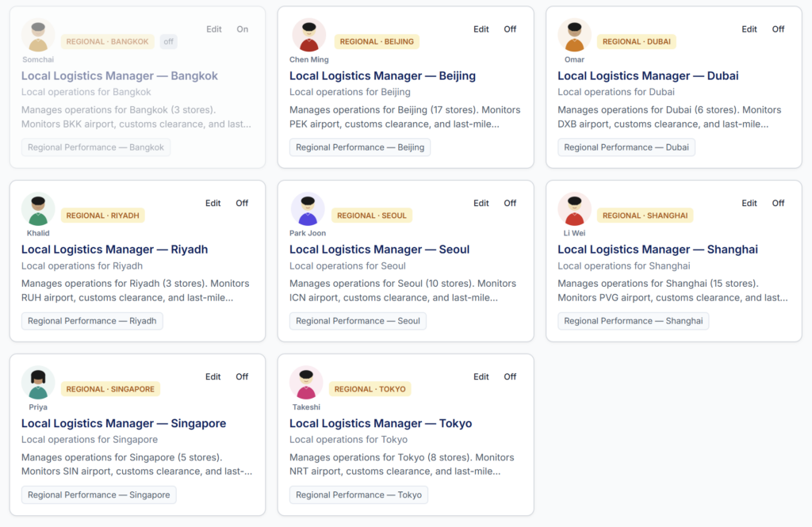
Task: Click the REGIONAL · SINGAPORE badge
Action: 110,389
